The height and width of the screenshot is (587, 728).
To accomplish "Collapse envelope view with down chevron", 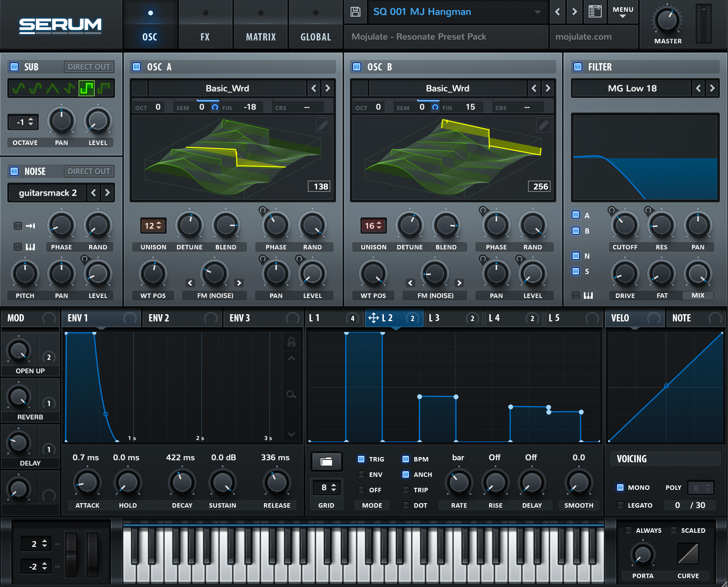I will (291, 434).
